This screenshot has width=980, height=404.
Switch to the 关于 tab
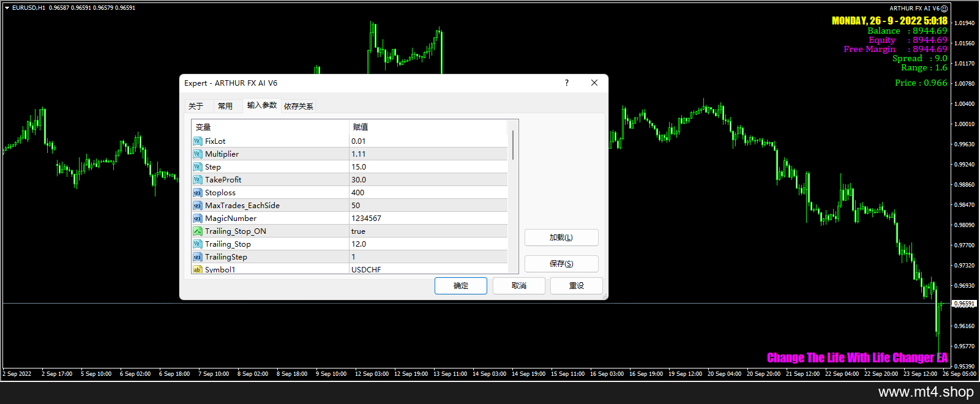[x=196, y=107]
